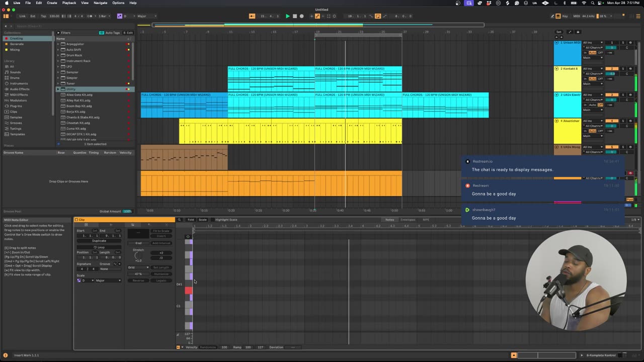This screenshot has width=644, height=362.
Task: Toggle the Loop switch in Clip panel
Action: [99, 247]
